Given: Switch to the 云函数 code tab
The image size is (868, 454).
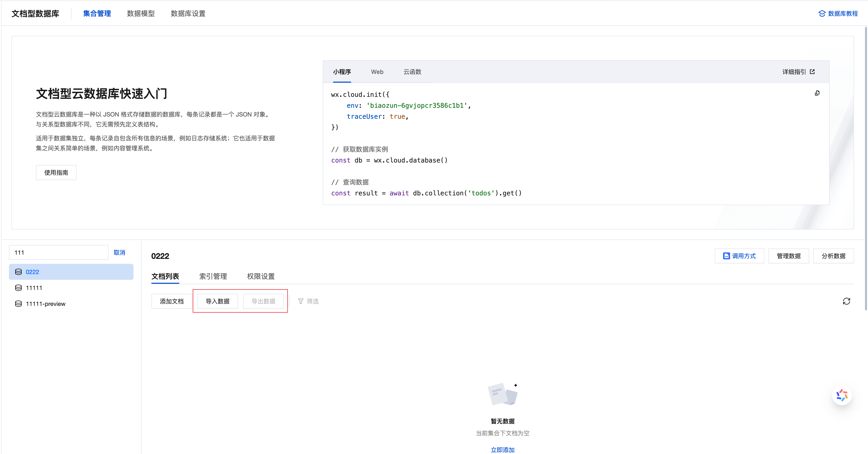Looking at the screenshot, I should tap(412, 72).
